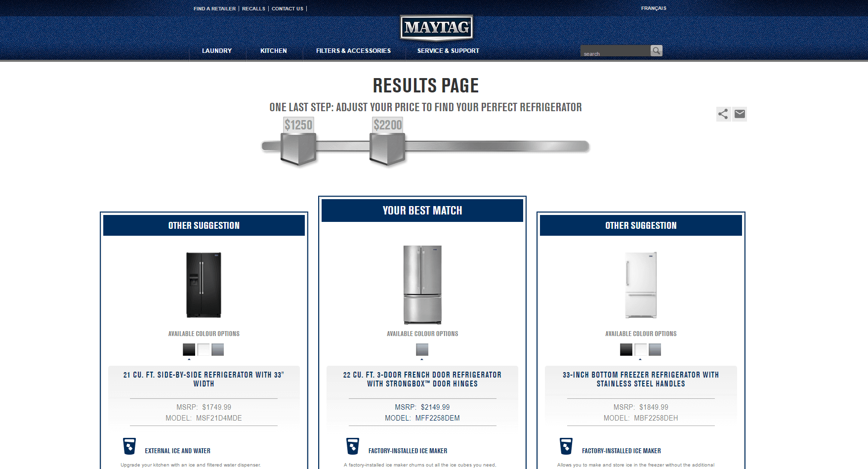The height and width of the screenshot is (469, 868).
Task: Choose black colour for MSF21D4MDE
Action: click(x=189, y=349)
